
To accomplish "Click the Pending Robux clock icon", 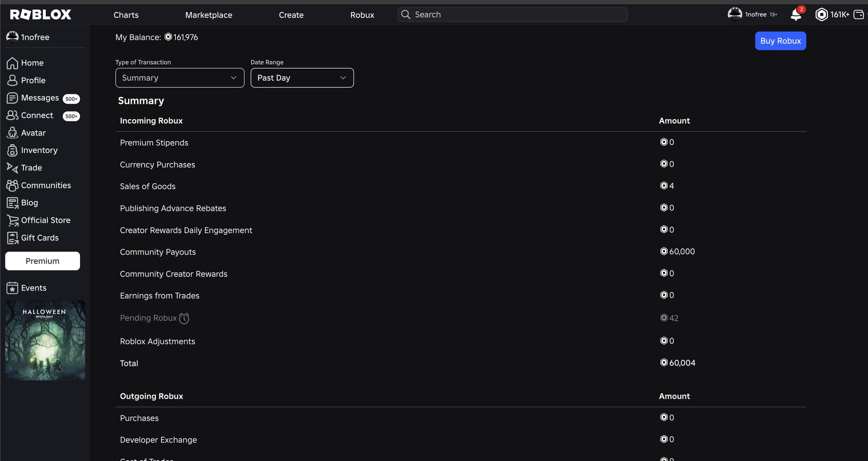I will [184, 318].
